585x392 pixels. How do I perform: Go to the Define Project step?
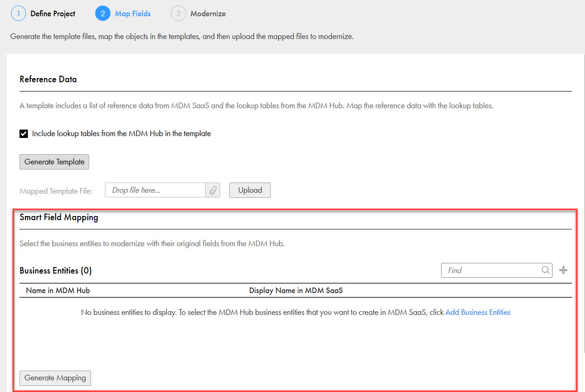pyautogui.click(x=53, y=14)
